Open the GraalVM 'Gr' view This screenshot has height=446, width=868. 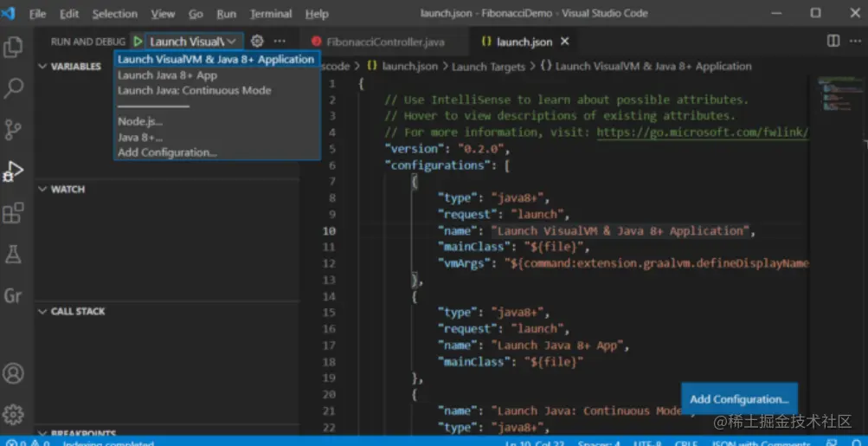click(13, 296)
